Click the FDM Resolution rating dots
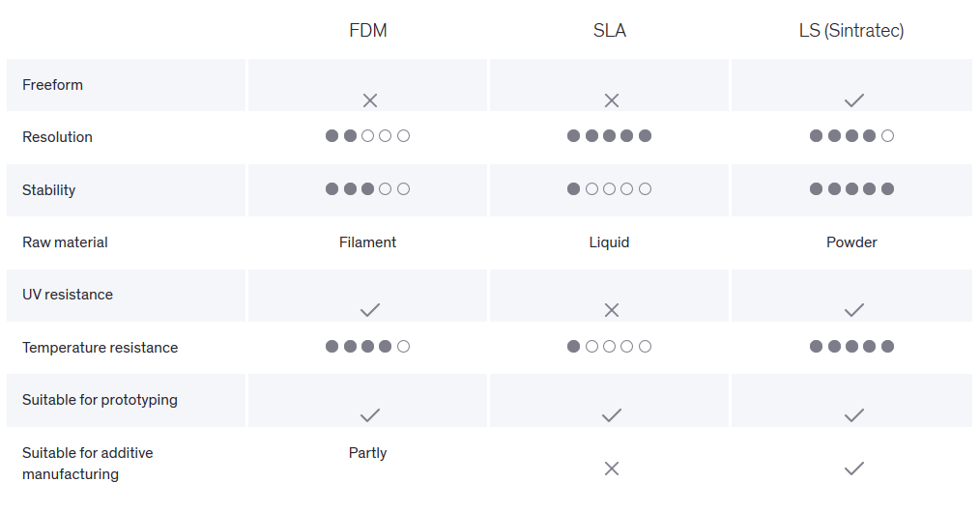 pos(367,135)
